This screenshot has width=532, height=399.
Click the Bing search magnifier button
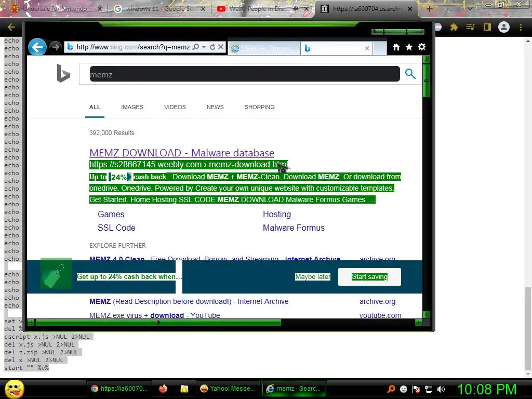click(x=410, y=74)
